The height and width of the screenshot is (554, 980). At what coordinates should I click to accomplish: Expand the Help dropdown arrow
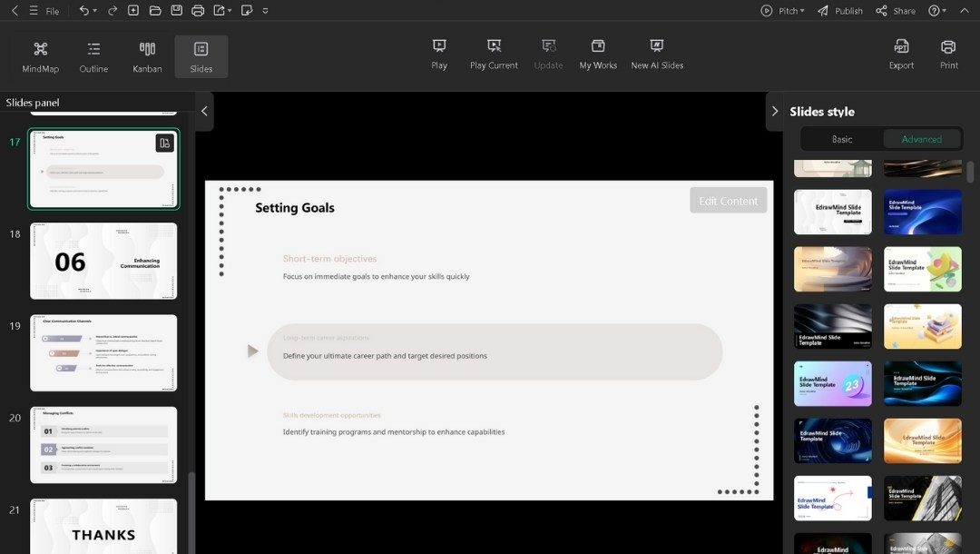[x=946, y=10]
